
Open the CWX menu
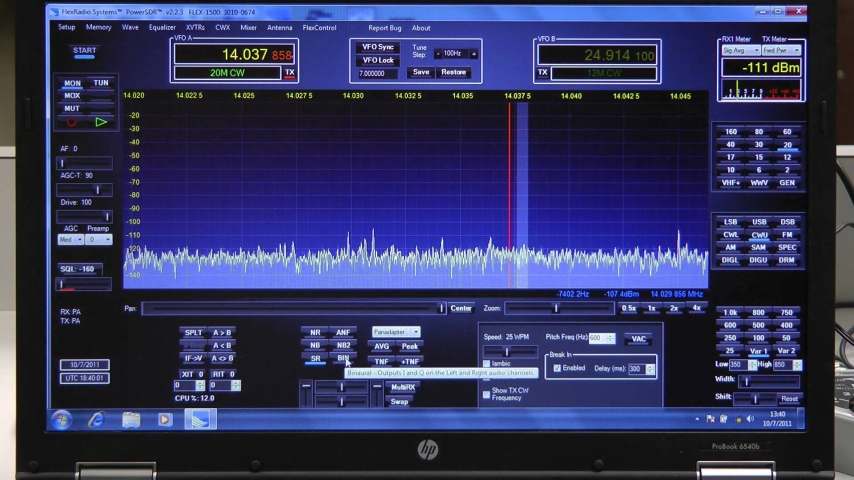tap(223, 27)
